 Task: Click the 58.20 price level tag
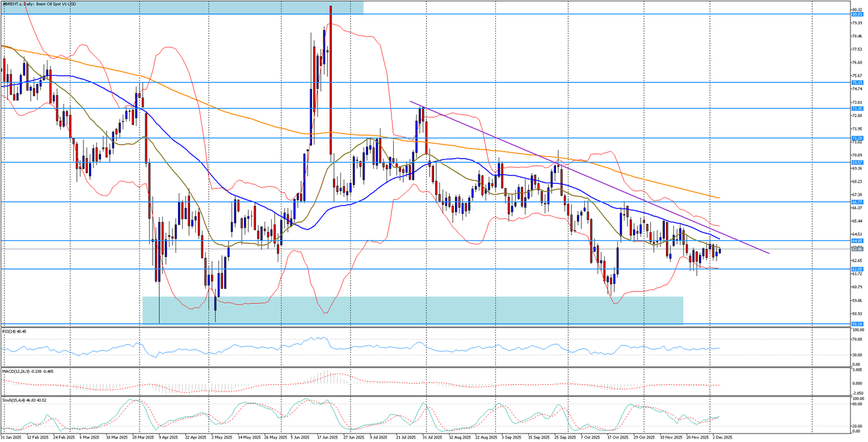point(857,324)
